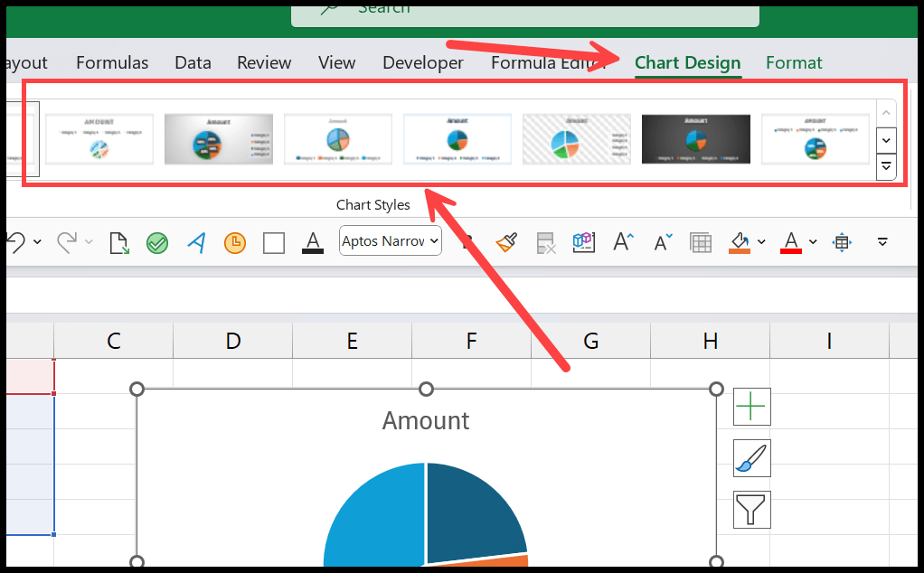The height and width of the screenshot is (573, 924).
Task: Select the Amount chart title
Action: click(x=426, y=421)
